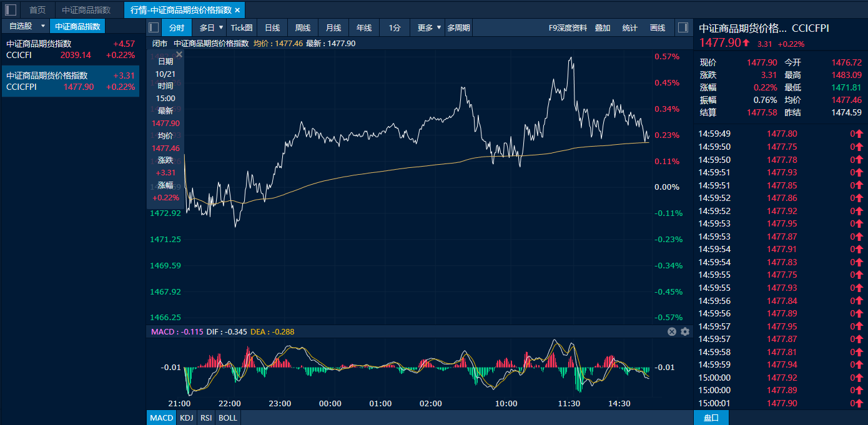The height and width of the screenshot is (425, 868).
Task: Toggle the main sidebar panel icon
Action: pos(11,10)
